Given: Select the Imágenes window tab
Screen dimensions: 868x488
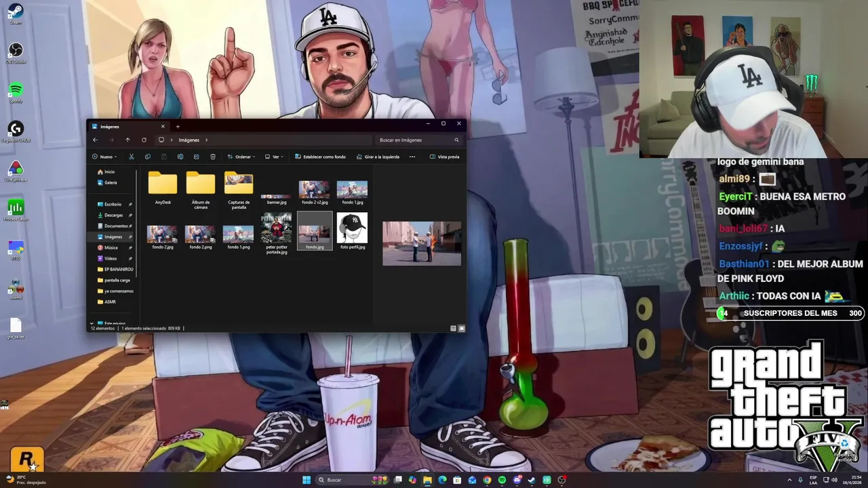Looking at the screenshot, I should (129, 126).
